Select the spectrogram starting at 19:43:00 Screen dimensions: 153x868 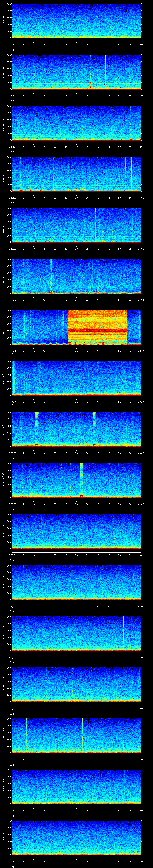[77, 735]
